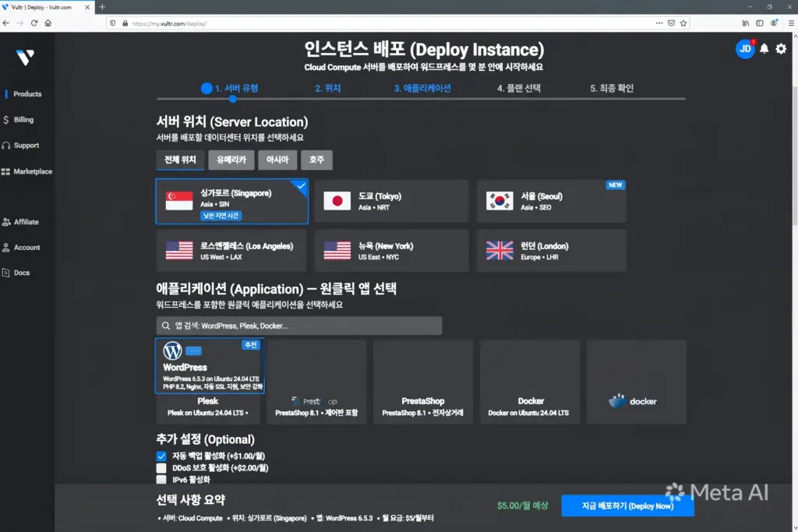Open Marketplace in the sidebar

coord(27,171)
